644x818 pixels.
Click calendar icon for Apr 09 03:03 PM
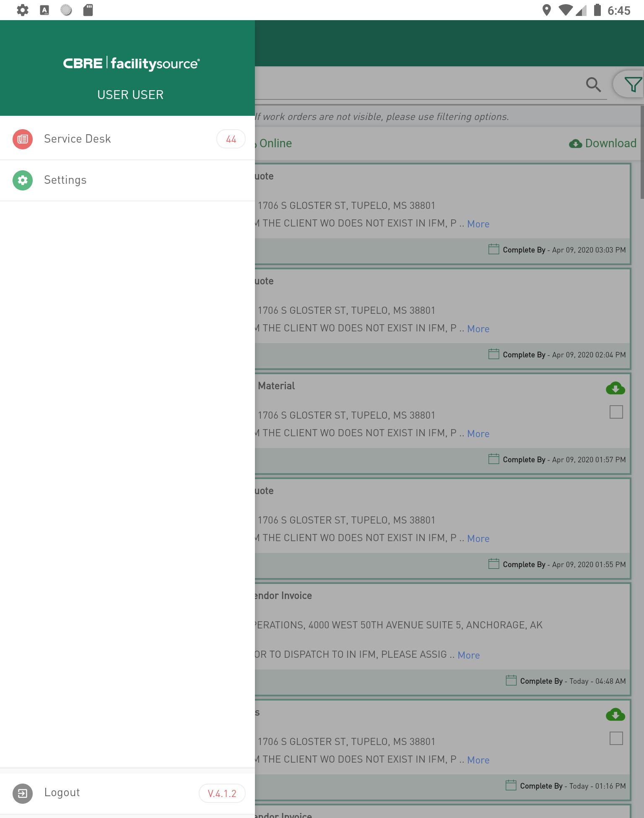494,249
